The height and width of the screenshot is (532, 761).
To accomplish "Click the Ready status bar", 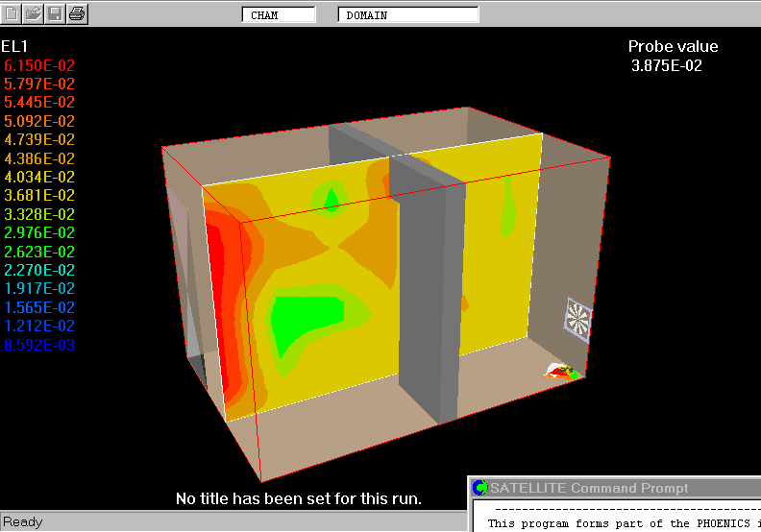I will pos(23,522).
